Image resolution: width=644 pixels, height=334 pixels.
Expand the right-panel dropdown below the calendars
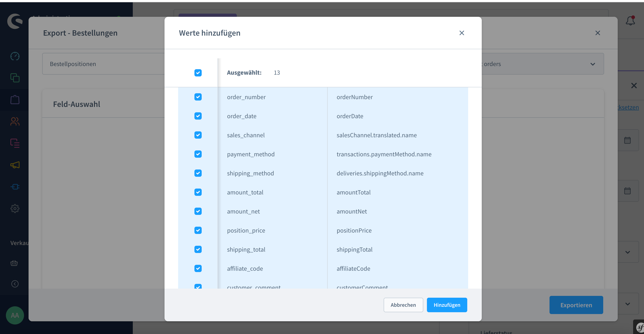[627, 252]
